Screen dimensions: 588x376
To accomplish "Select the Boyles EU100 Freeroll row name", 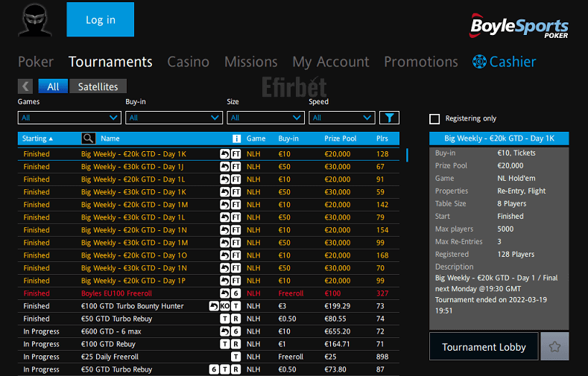I will (116, 293).
